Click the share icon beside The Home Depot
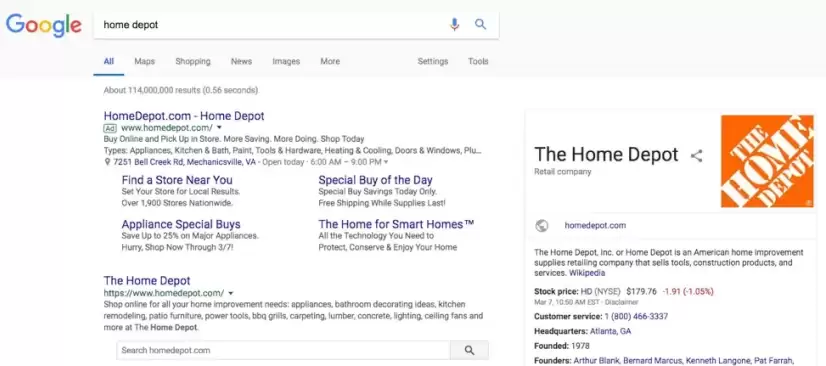Image resolution: width=826 pixels, height=366 pixels. 696,155
